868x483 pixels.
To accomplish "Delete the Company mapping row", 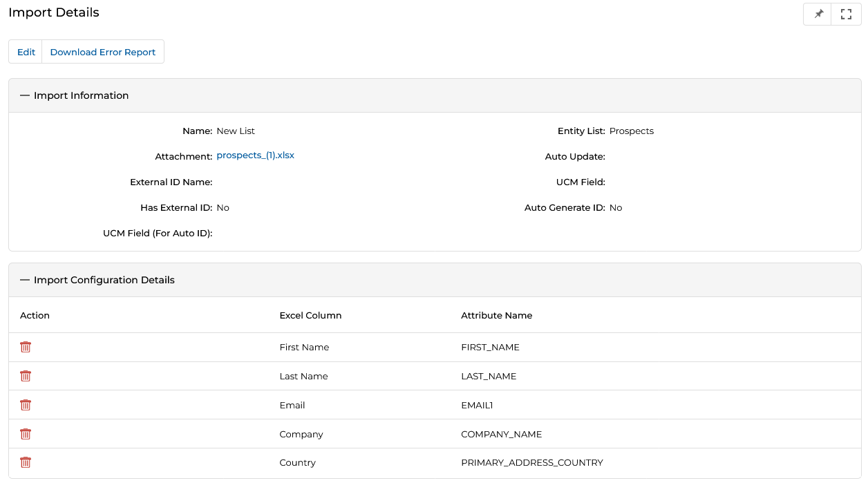I will (x=26, y=434).
